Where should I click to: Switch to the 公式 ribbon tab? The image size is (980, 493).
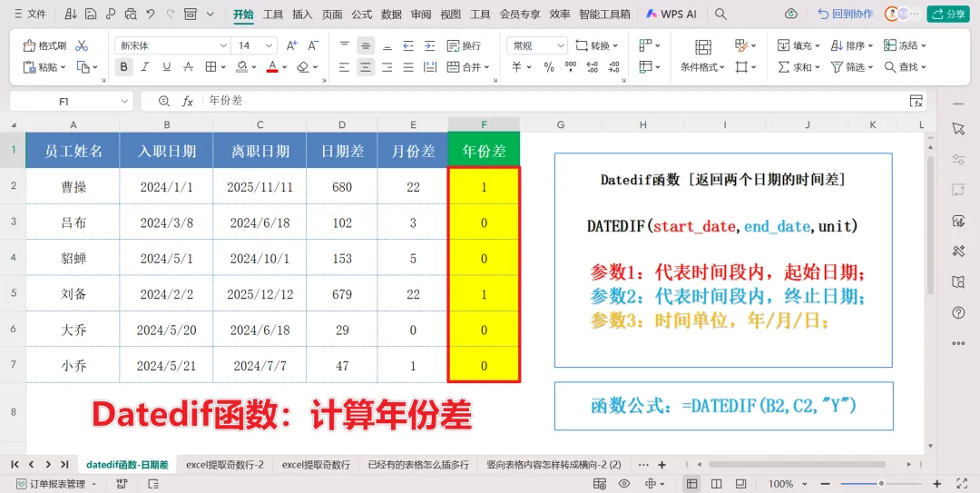tap(362, 14)
